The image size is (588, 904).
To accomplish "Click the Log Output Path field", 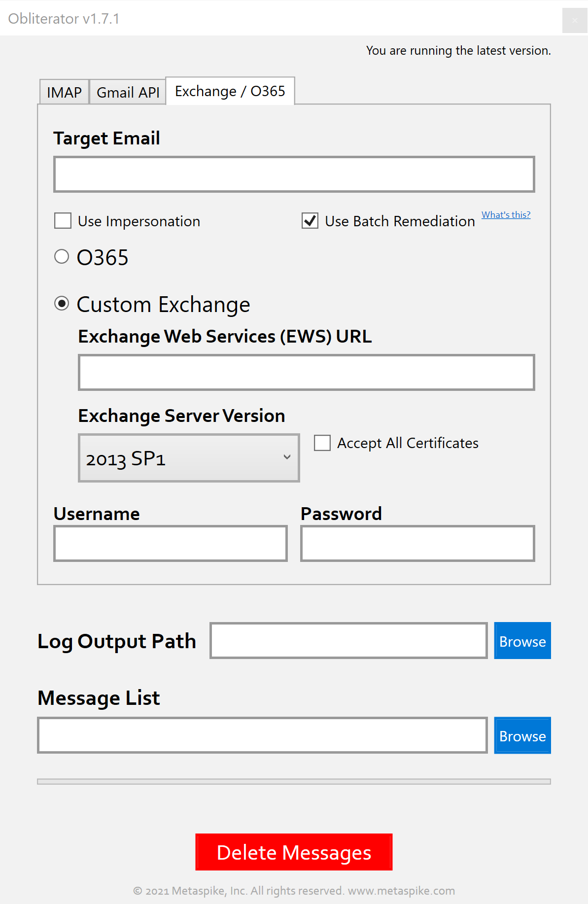I will (x=348, y=641).
